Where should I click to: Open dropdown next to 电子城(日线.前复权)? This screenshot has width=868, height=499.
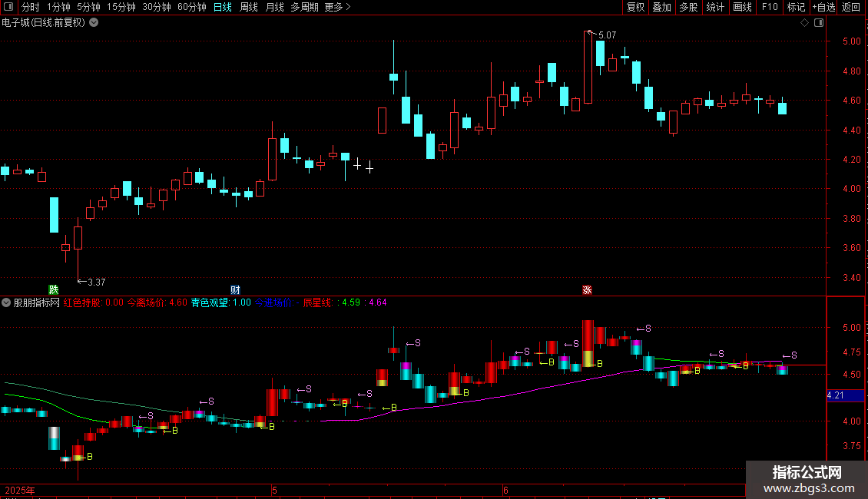coord(94,23)
